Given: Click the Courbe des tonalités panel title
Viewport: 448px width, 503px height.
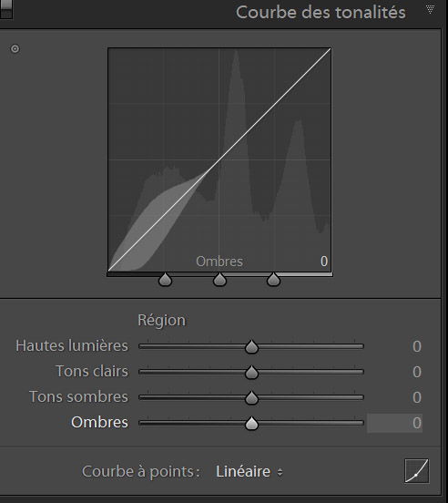Looking at the screenshot, I should [x=321, y=13].
